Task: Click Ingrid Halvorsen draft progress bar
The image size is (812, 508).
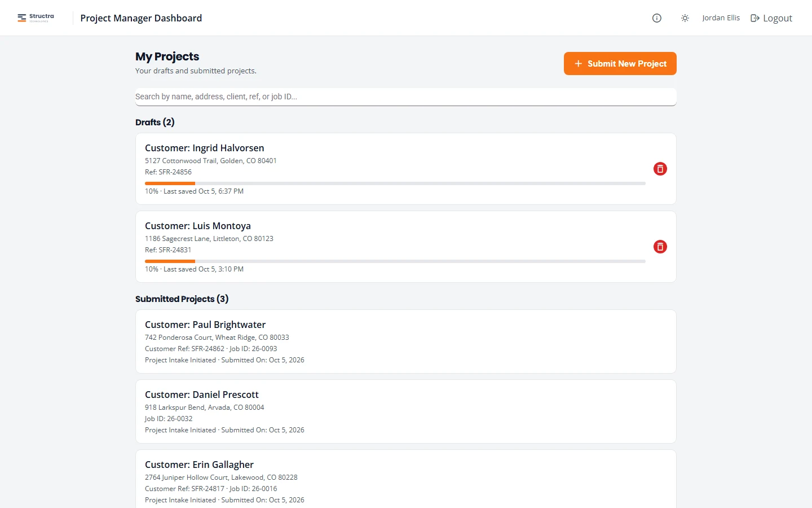Action: pos(395,183)
